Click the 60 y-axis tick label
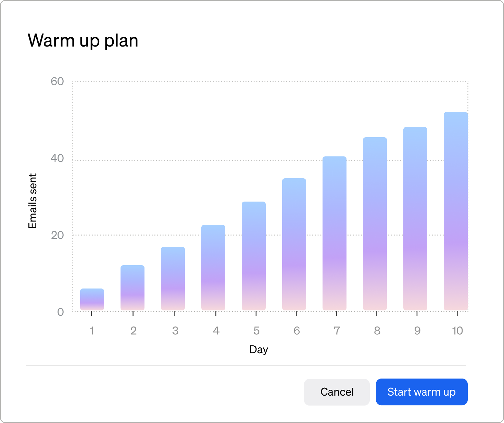The height and width of the screenshot is (423, 504). pos(57,81)
